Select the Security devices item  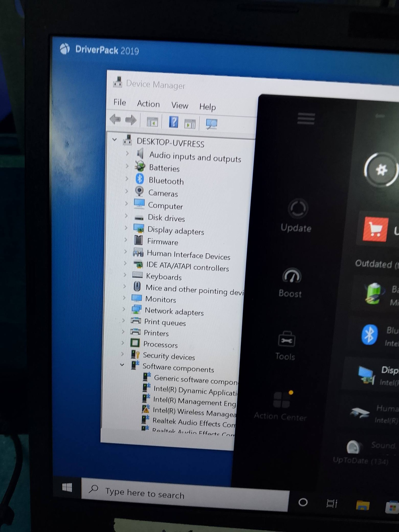[x=169, y=356]
